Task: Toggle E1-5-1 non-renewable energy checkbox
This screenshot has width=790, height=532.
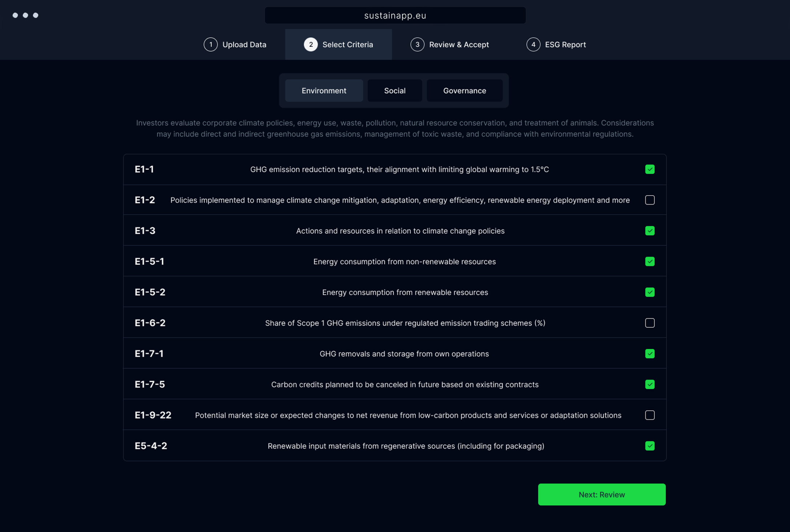Action: click(650, 262)
